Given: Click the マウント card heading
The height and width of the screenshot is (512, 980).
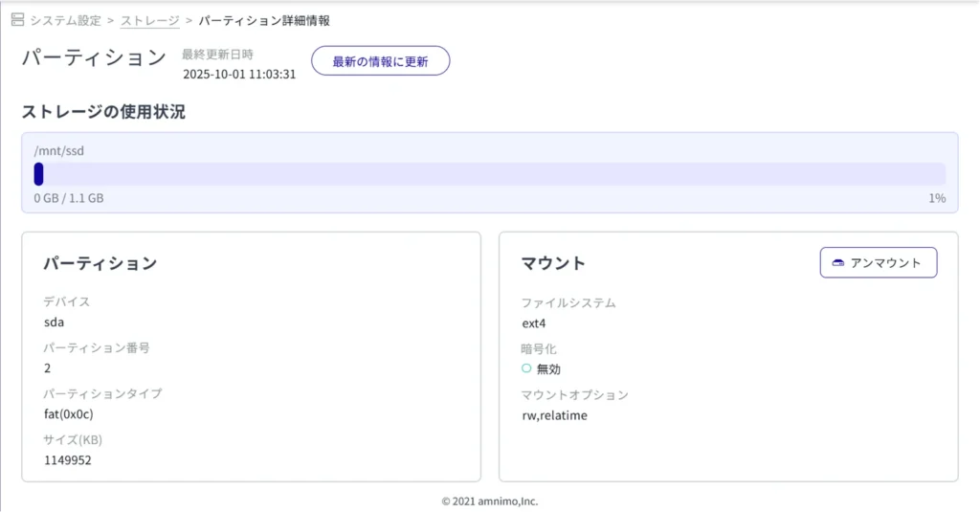Looking at the screenshot, I should coord(553,263).
